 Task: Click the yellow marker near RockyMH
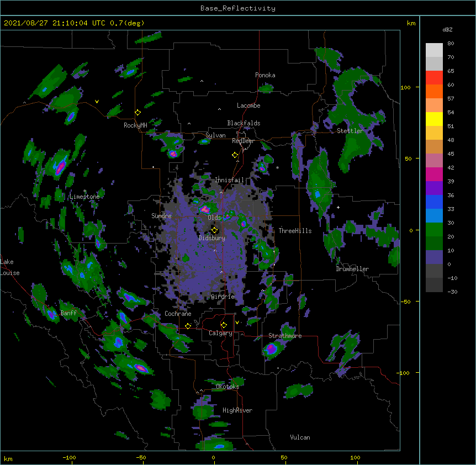[x=138, y=113]
